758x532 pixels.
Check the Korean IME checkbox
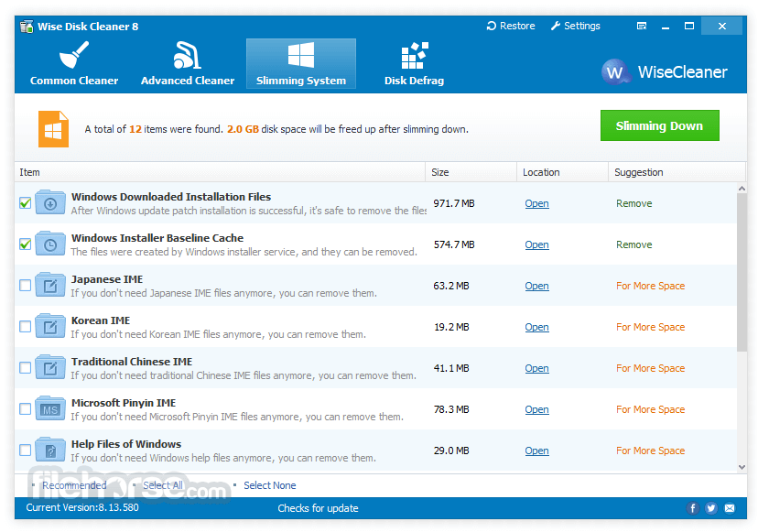pyautogui.click(x=25, y=327)
